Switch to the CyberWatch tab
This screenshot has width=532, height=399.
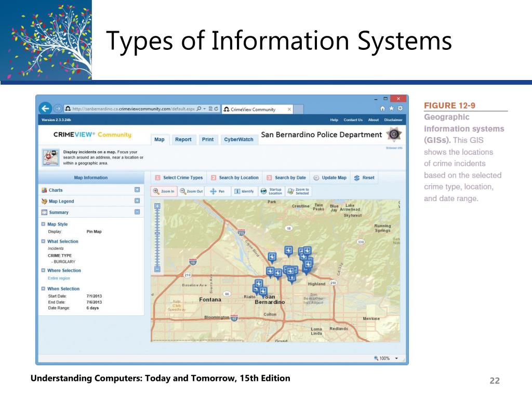[239, 139]
